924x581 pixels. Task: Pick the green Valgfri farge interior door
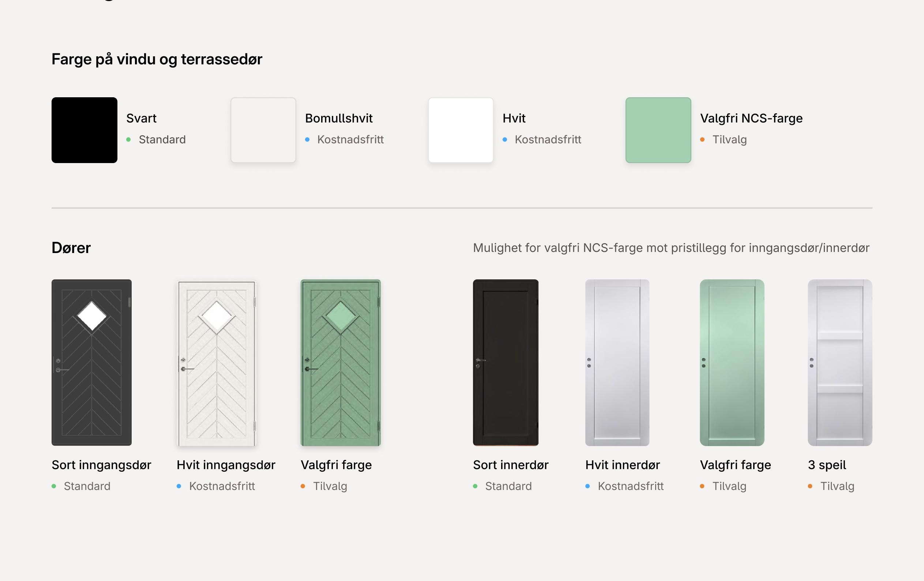point(732,362)
